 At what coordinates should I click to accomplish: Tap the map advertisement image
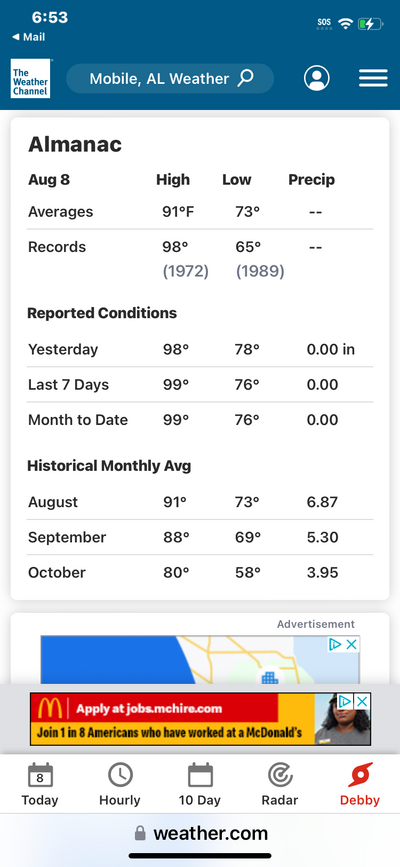(200, 660)
